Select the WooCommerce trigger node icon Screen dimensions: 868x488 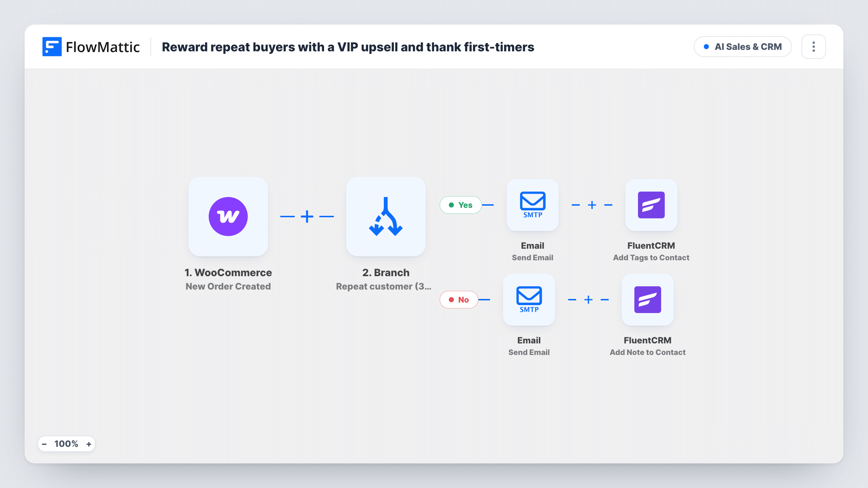click(x=228, y=217)
